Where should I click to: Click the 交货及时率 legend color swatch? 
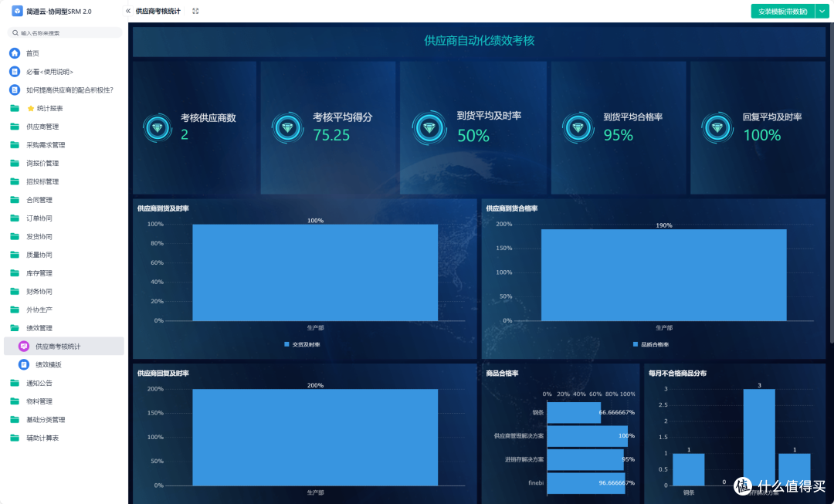[x=286, y=344]
